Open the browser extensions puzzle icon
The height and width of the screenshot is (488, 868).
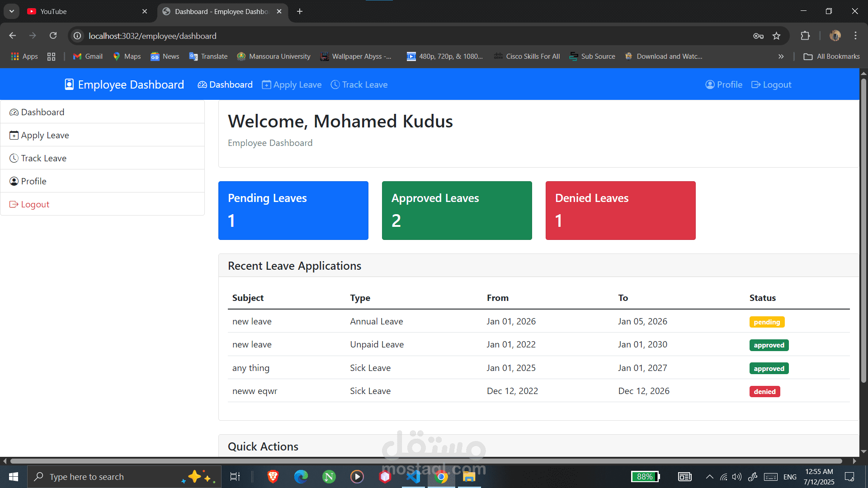click(x=805, y=36)
